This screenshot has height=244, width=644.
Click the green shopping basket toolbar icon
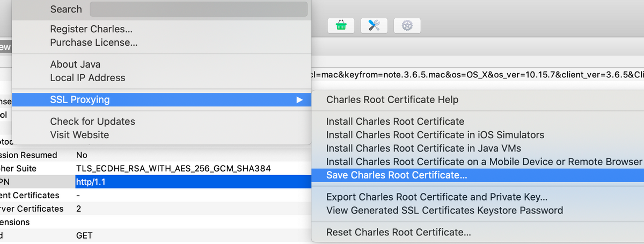(x=341, y=25)
